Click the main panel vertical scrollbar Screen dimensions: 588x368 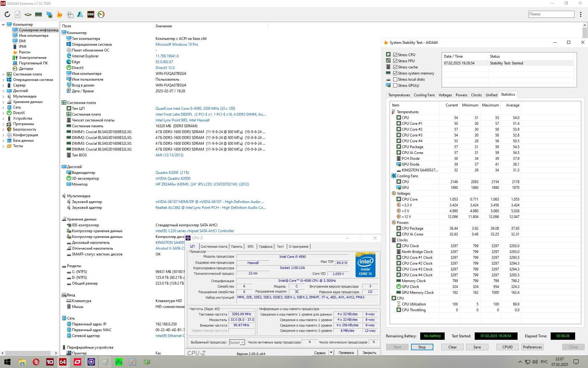pyautogui.click(x=585, y=32)
